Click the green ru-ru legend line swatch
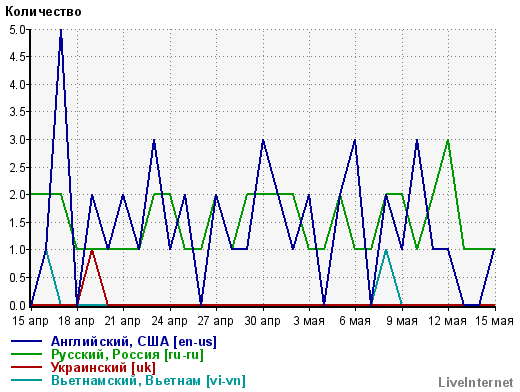This screenshot has width=520, height=392. [26, 355]
